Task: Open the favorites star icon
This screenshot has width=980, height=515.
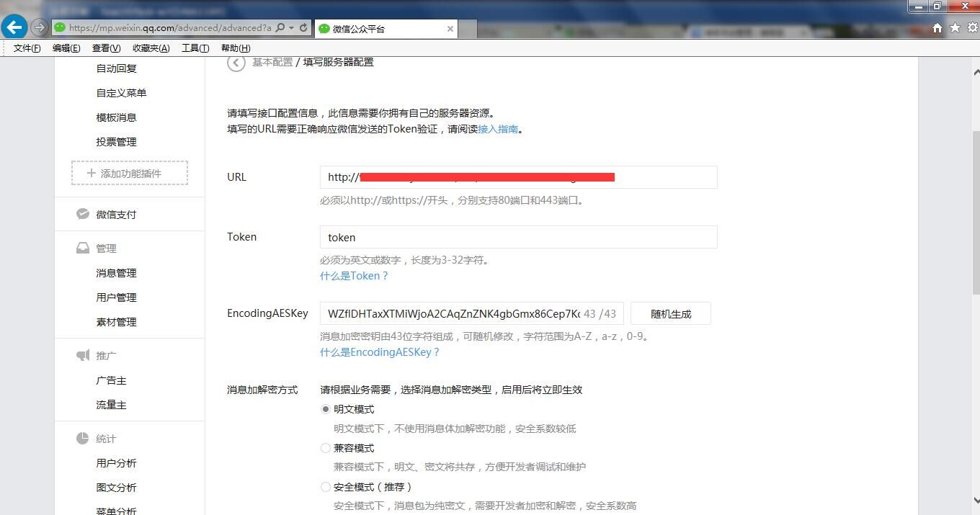Action: [955, 28]
